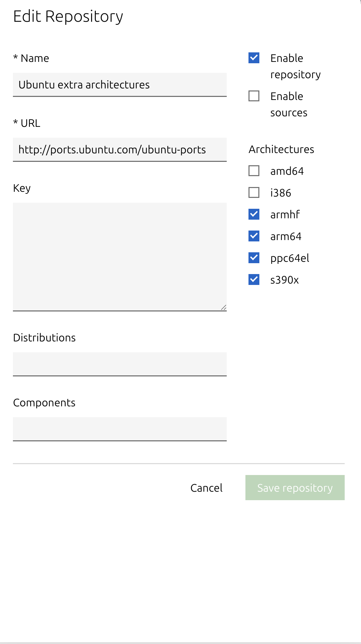Click the Distributions field label
This screenshot has height=644, width=361.
[44, 338]
